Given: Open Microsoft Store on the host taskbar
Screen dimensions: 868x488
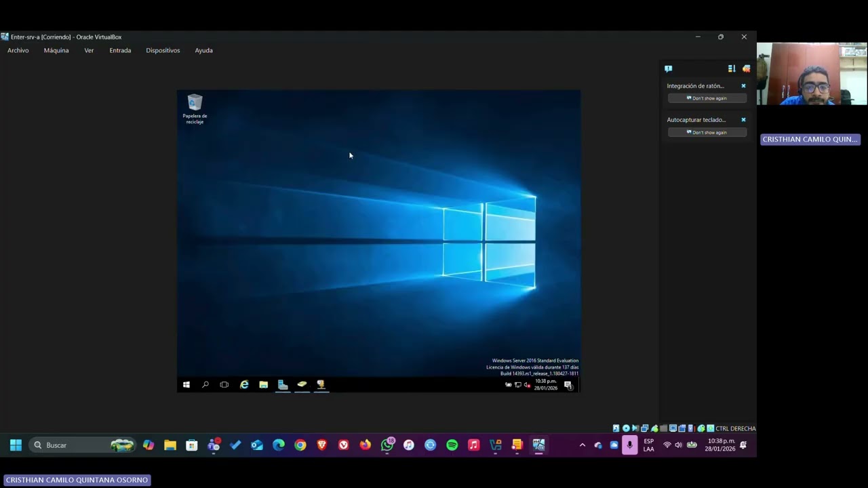Looking at the screenshot, I should tap(192, 445).
